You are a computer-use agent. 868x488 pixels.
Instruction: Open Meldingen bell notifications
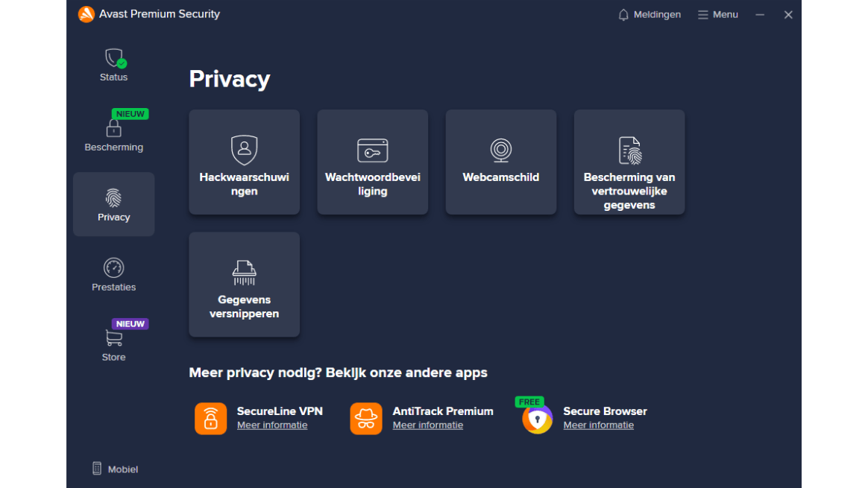[x=649, y=15]
